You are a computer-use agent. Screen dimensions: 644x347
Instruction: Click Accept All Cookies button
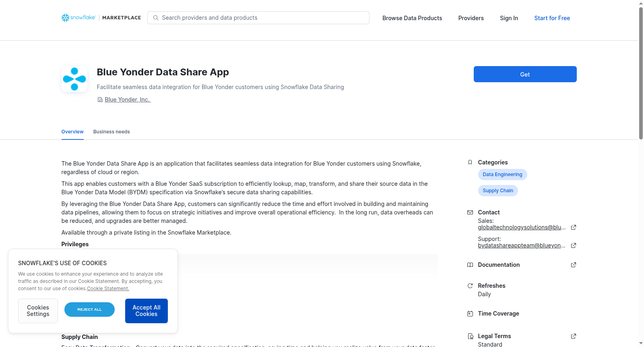(x=147, y=311)
